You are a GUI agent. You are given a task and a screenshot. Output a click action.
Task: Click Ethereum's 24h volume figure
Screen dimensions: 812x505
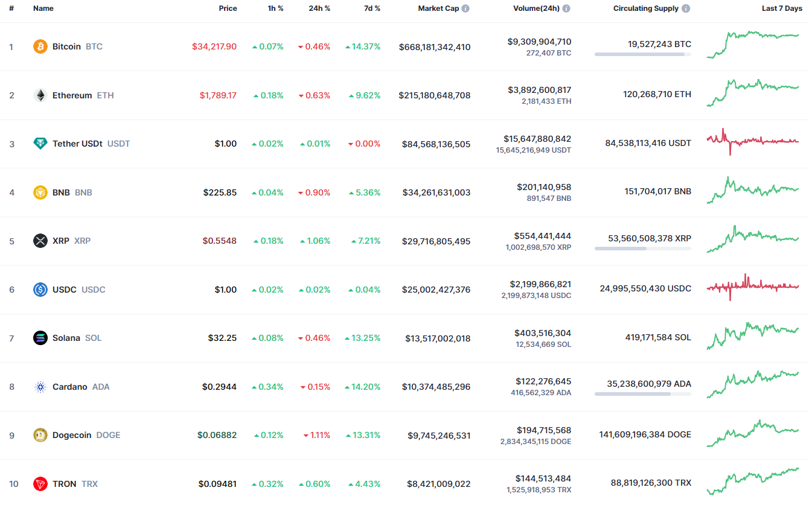pos(539,90)
